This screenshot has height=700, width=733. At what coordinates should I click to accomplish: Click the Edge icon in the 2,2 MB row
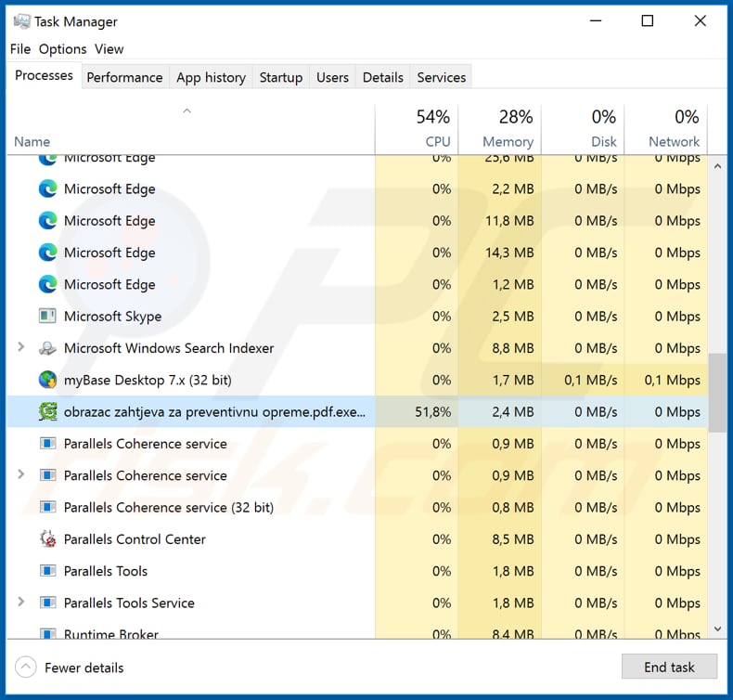(47, 188)
